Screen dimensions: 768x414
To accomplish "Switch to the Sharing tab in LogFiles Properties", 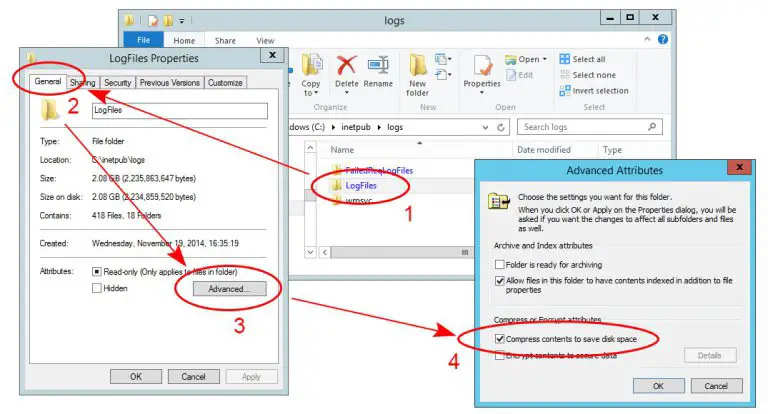I will tap(82, 83).
